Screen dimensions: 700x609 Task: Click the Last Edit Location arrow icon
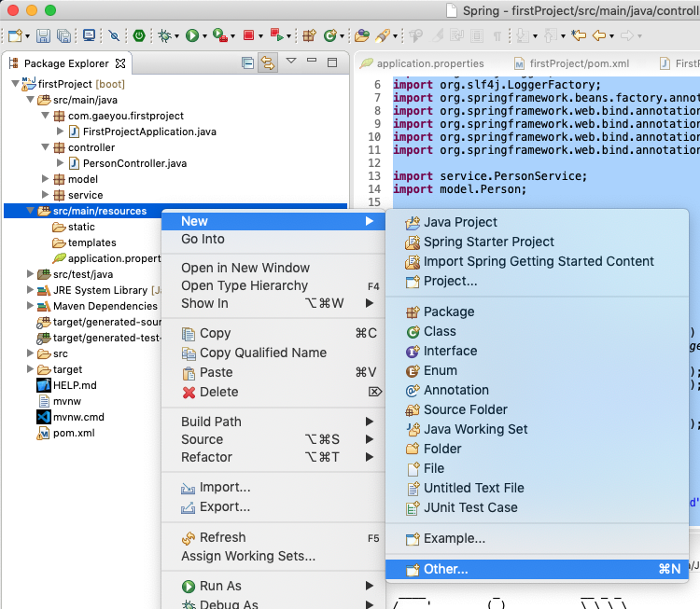point(579,35)
